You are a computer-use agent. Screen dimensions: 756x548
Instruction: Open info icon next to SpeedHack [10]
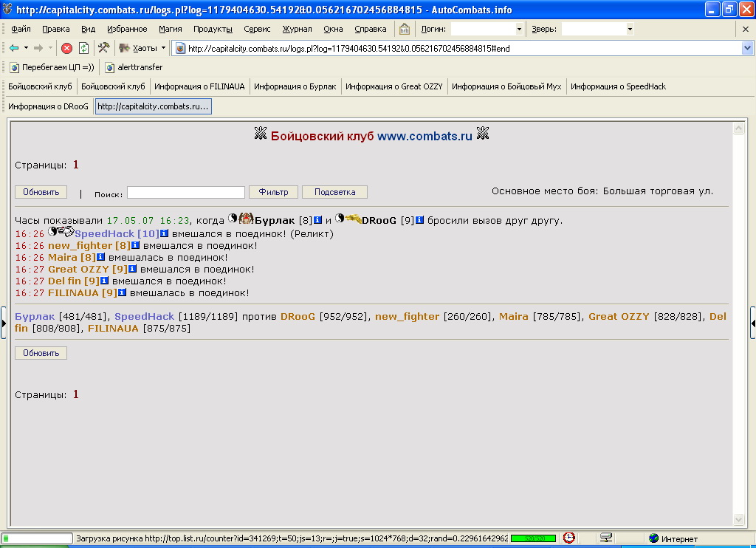pyautogui.click(x=165, y=233)
